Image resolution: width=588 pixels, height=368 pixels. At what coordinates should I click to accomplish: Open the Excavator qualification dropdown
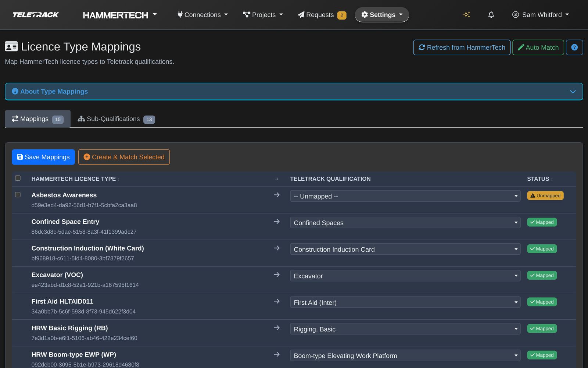click(x=405, y=276)
